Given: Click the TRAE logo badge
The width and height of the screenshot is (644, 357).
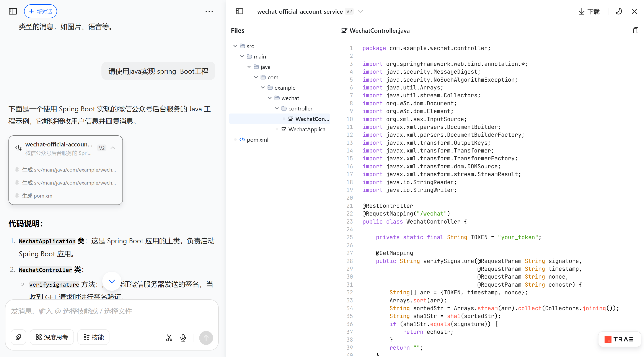Looking at the screenshot, I should coord(620,339).
